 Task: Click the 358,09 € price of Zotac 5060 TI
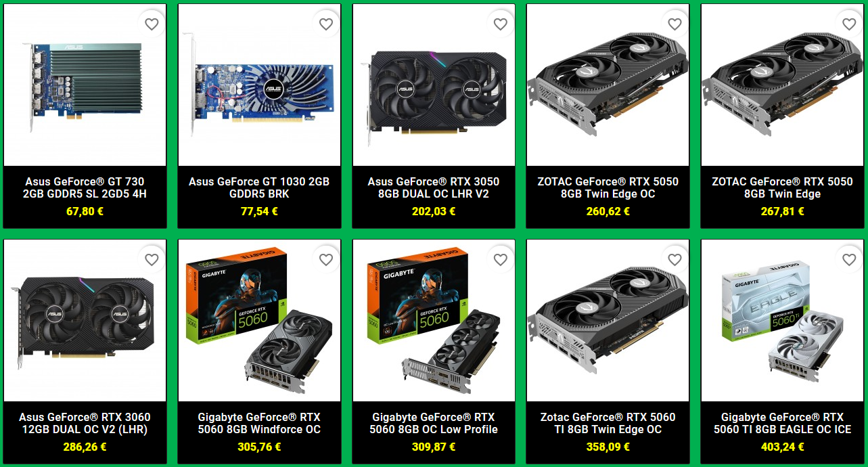[608, 447]
